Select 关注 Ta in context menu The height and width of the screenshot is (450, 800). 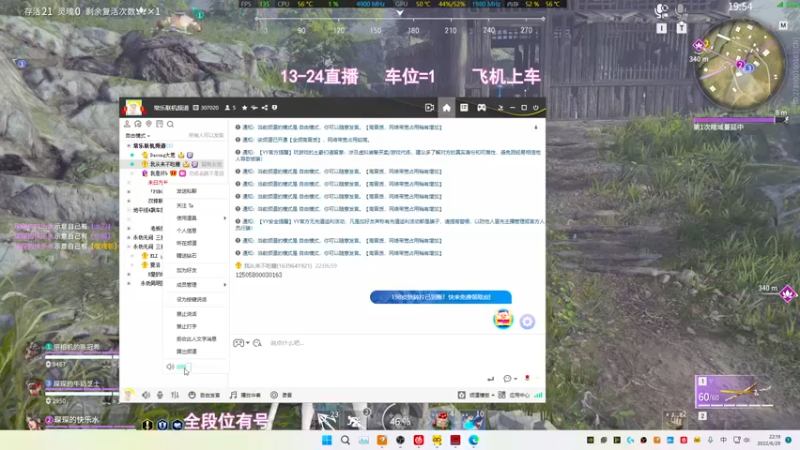(185, 206)
